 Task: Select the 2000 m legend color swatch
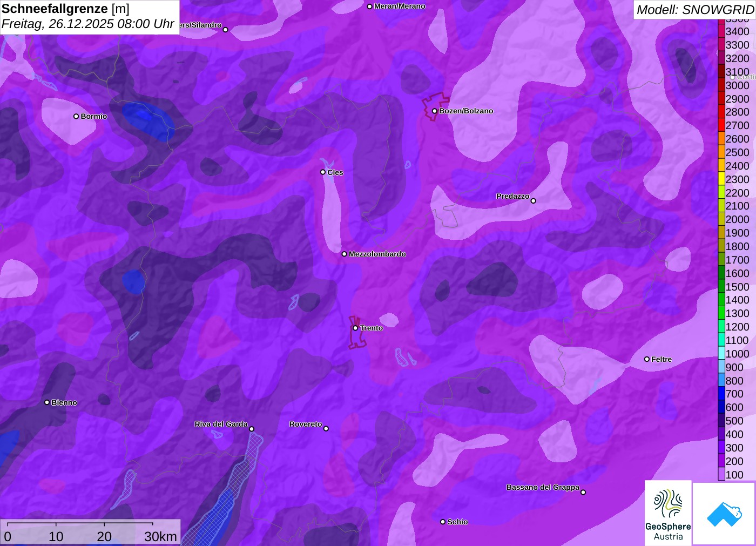pyautogui.click(x=721, y=219)
